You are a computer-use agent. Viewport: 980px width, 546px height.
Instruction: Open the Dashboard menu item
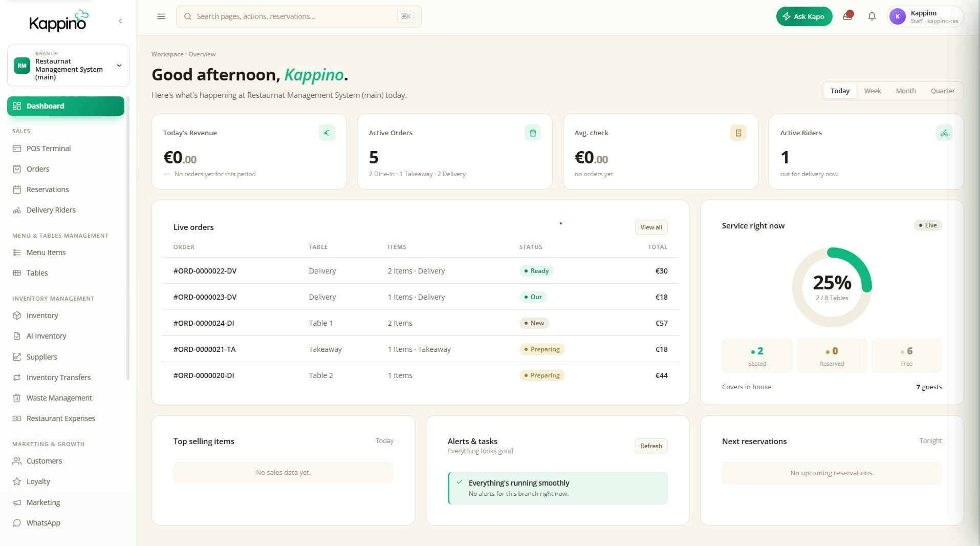66,106
